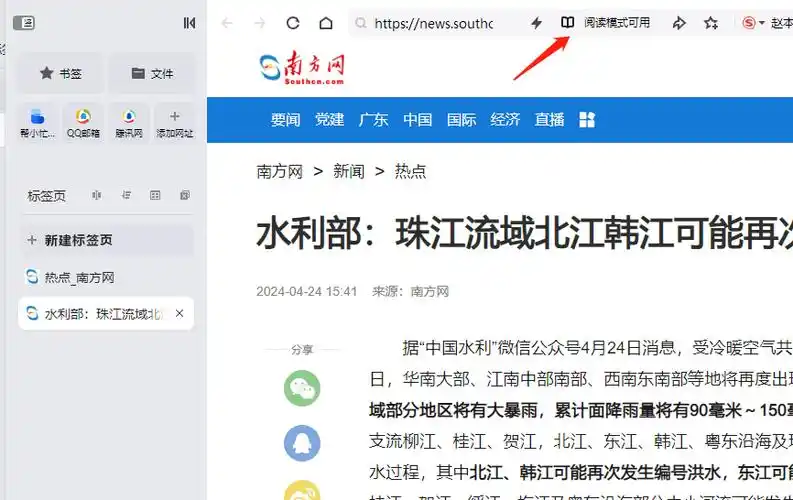Open the navigation grid more-channels icon
The image size is (793, 500).
(x=587, y=120)
